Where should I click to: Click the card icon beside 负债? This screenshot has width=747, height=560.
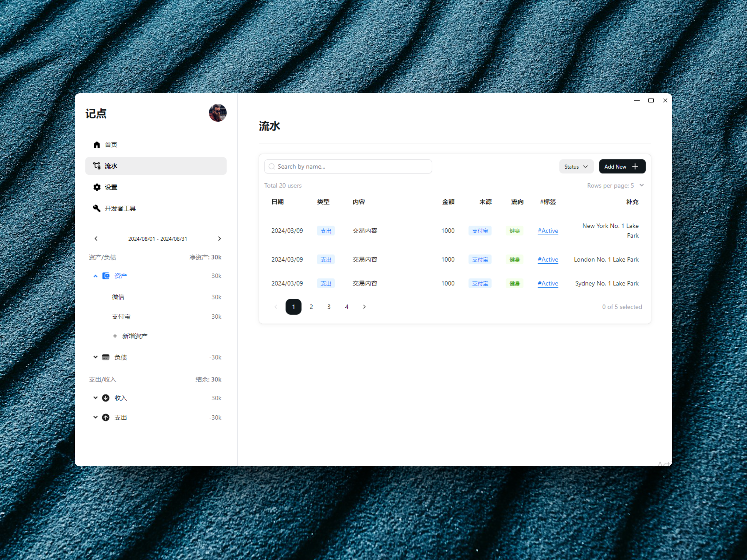[x=106, y=357]
